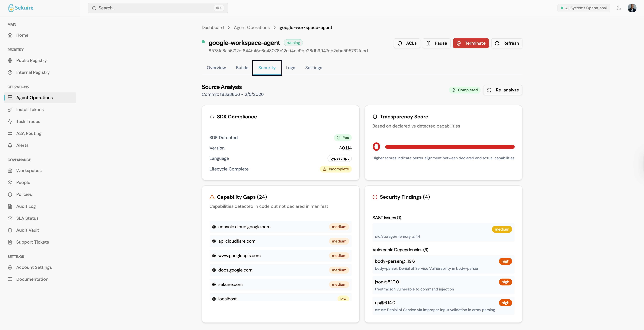The height and width of the screenshot is (330, 644).
Task: Click the Sekuire logo icon
Action: click(11, 8)
